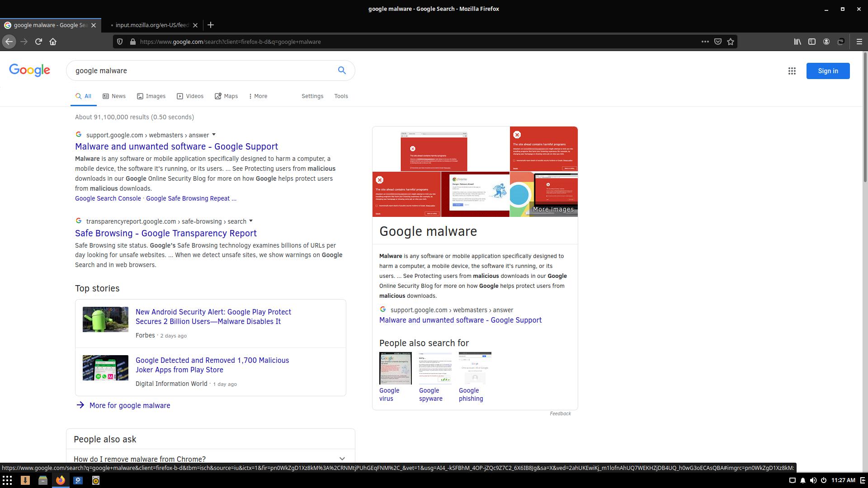Click the search magnifier in Google's search bar
Screen dimensions: 868x488
(342, 70)
